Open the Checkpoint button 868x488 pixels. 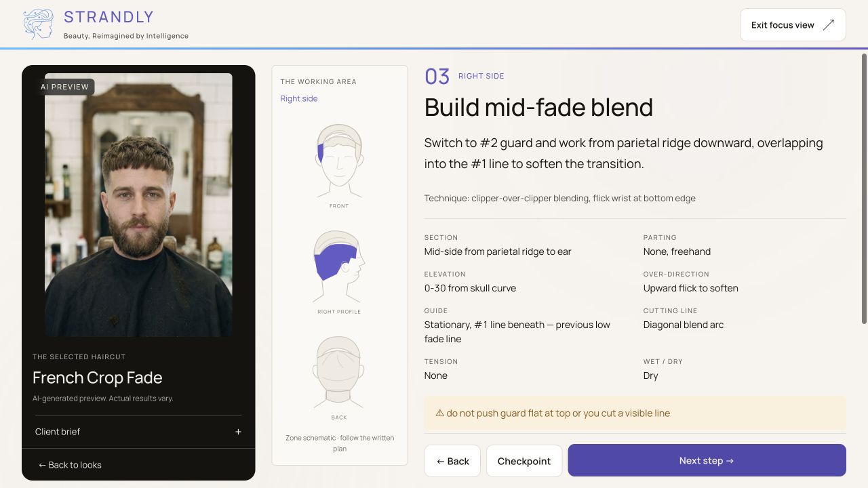524,461
